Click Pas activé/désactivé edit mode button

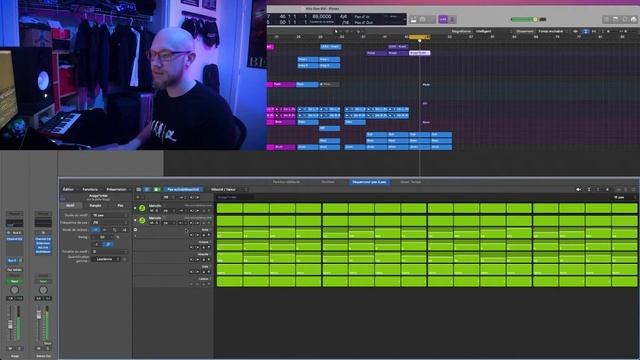183,189
